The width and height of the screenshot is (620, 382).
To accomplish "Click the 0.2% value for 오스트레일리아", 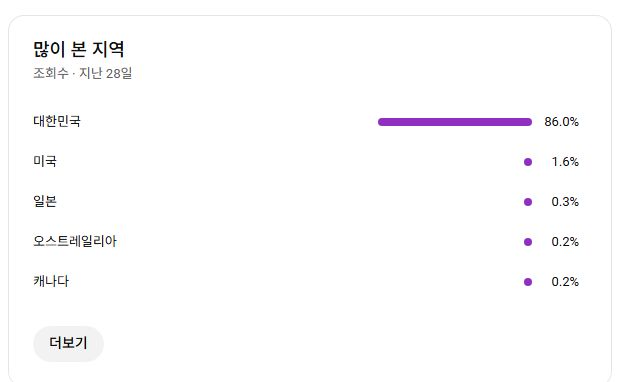I will tap(565, 242).
